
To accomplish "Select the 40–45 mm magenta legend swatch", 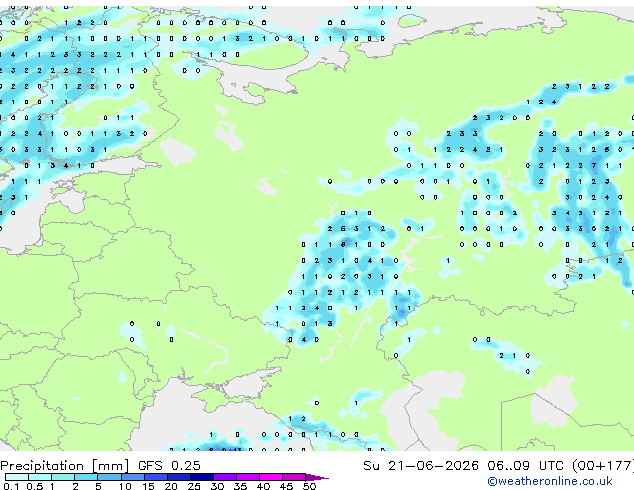I will coord(271,477).
